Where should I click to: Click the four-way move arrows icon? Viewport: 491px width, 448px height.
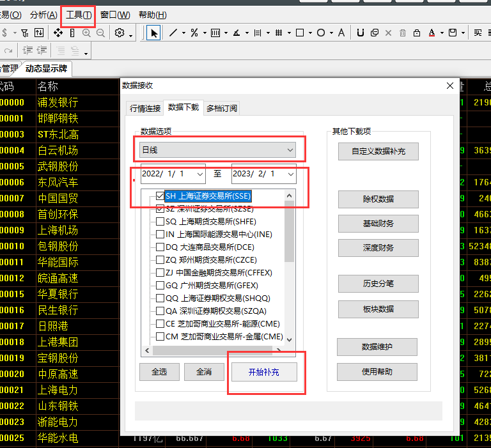point(58,33)
